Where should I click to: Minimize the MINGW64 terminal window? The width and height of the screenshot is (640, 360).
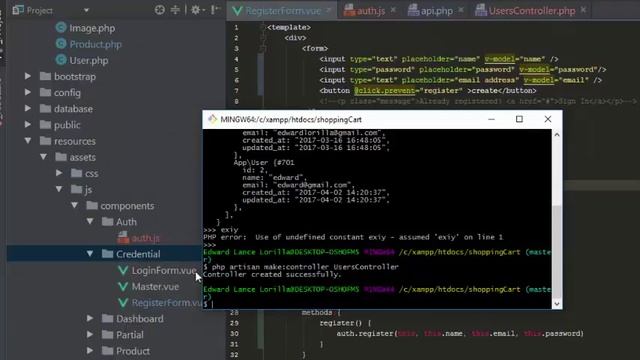[x=491, y=119]
